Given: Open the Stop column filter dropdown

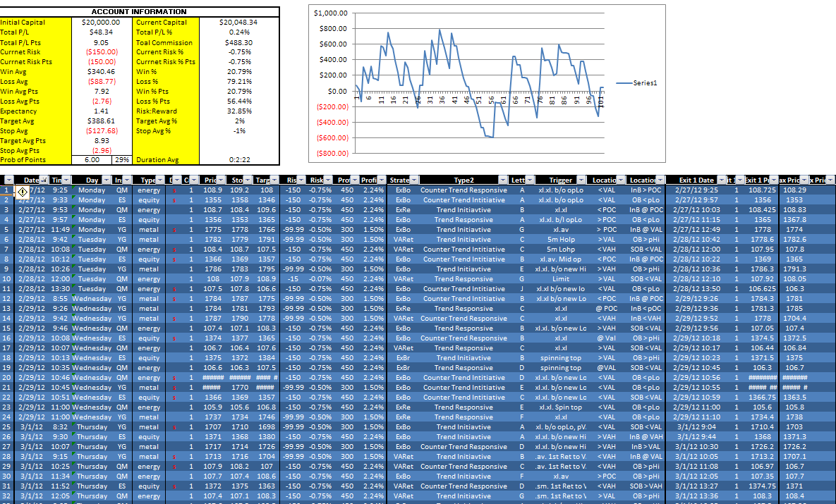Looking at the screenshot, I should coord(248,180).
